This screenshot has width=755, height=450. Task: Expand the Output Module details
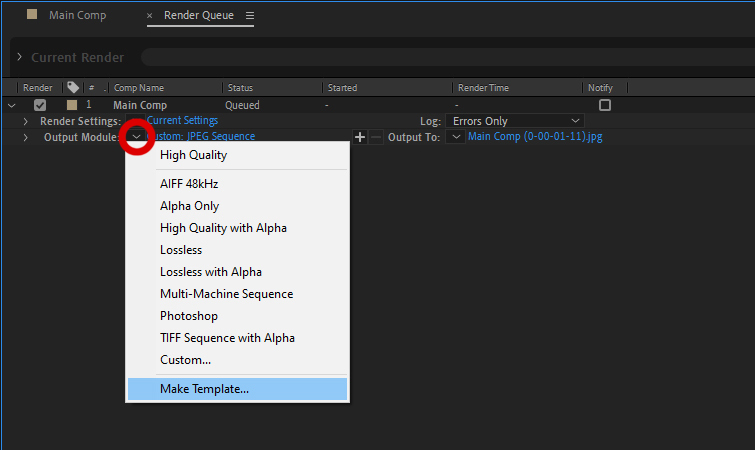(26, 137)
